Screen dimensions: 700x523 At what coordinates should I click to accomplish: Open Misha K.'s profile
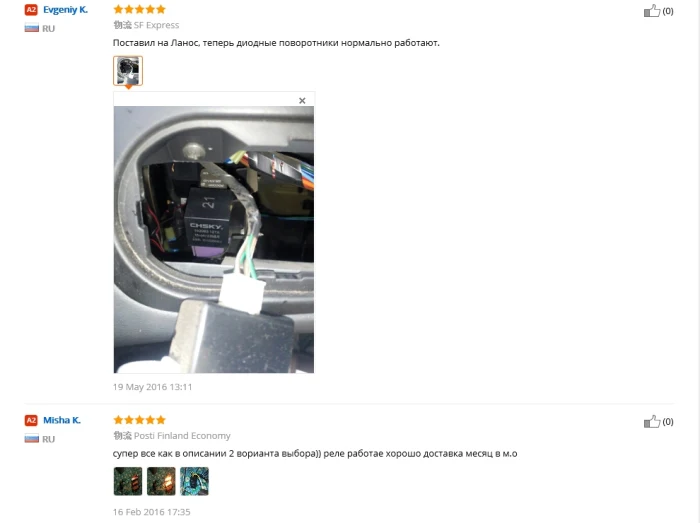[62, 420]
